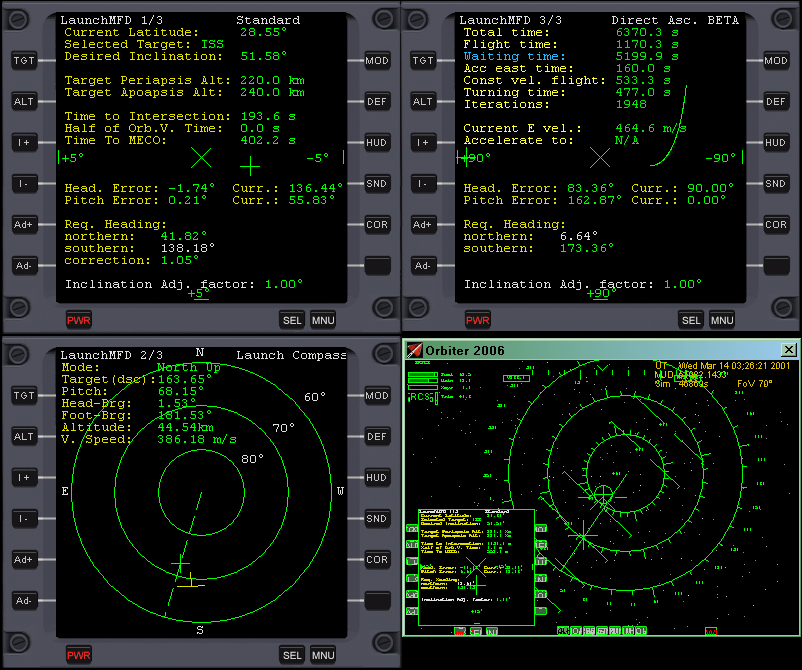Switch mode with MOD on Standard MFD

[376, 61]
